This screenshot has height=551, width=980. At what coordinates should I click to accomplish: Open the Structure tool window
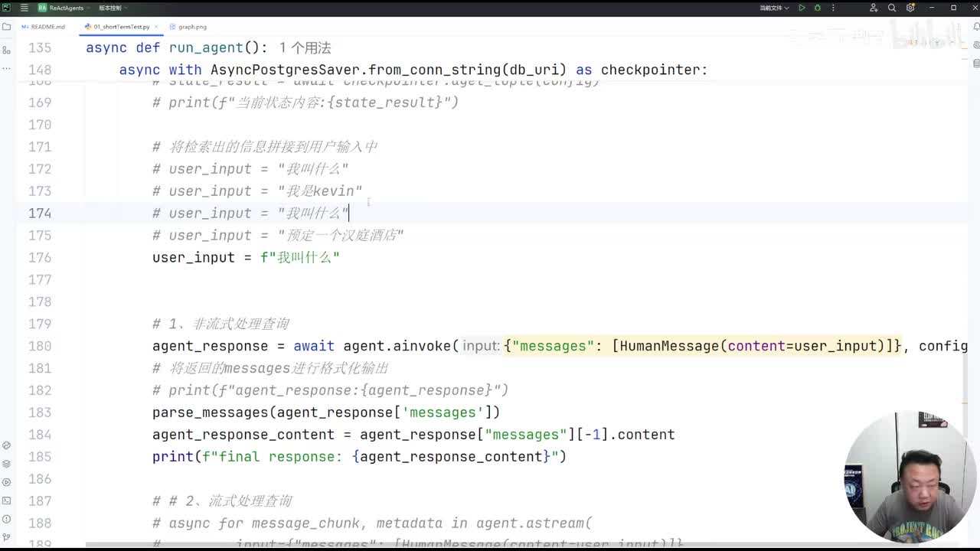click(x=6, y=51)
